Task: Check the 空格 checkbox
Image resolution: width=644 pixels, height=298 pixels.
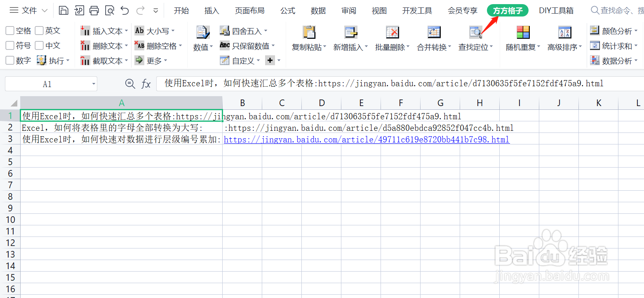Action: click(x=10, y=31)
